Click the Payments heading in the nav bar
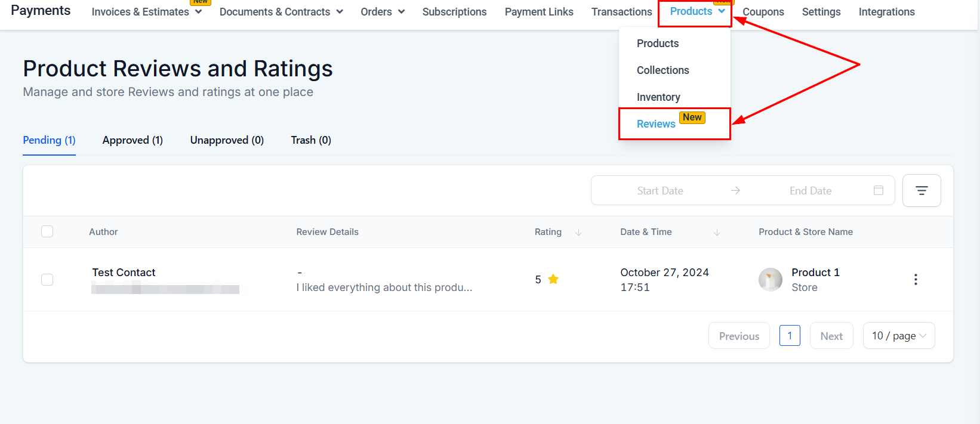 pos(41,11)
